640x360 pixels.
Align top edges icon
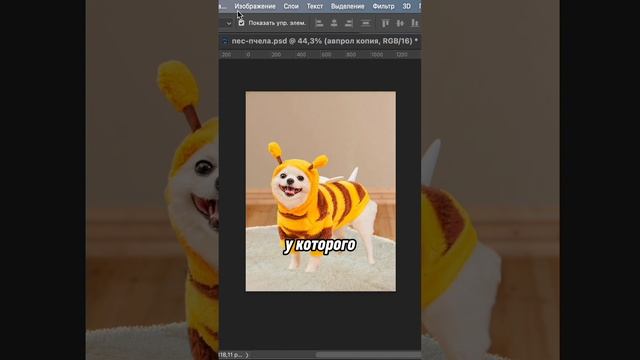[385, 23]
